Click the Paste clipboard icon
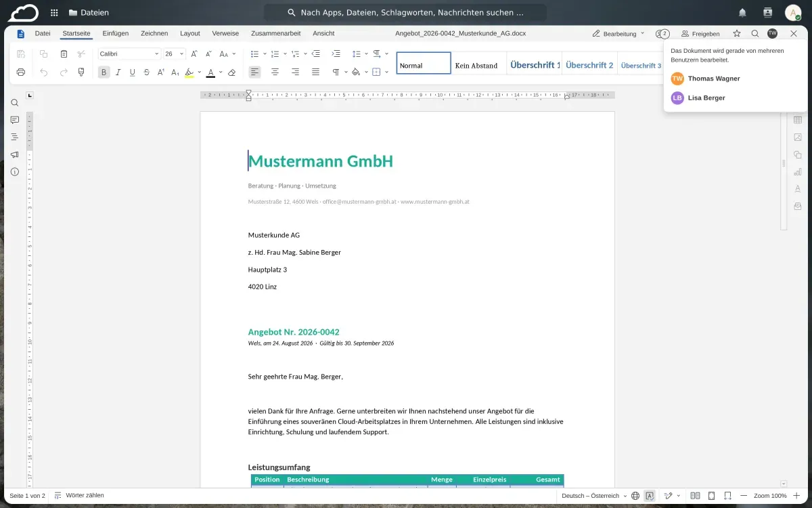 pos(64,54)
